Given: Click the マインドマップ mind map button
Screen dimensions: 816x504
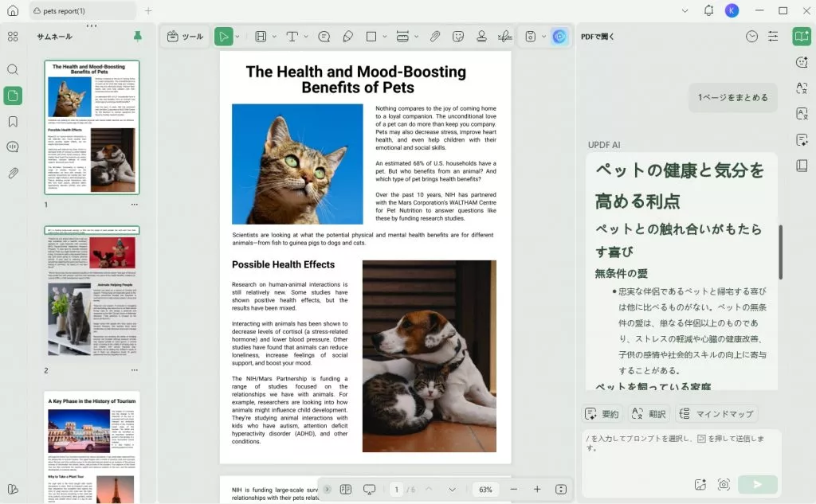Looking at the screenshot, I should click(x=716, y=413).
